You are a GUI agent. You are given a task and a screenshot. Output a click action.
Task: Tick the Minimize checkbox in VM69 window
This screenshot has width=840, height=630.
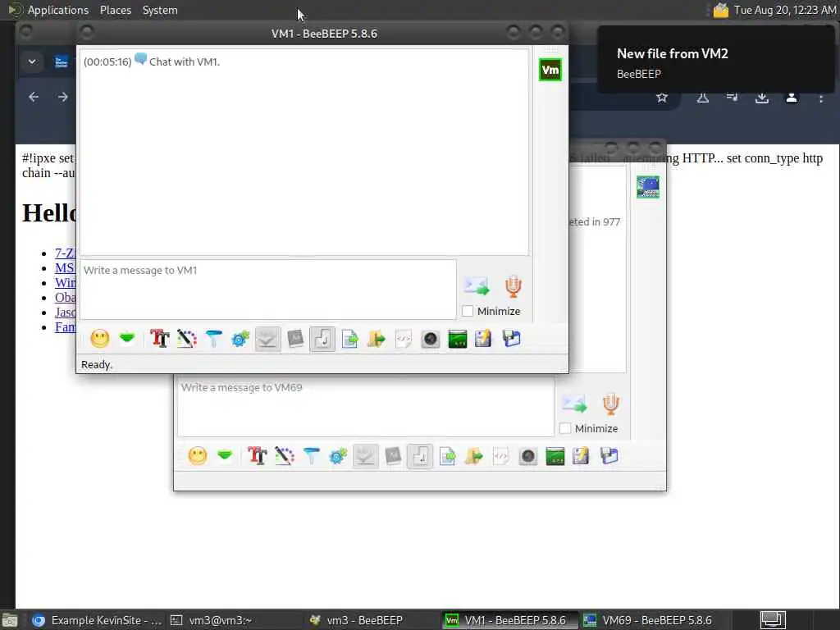pyautogui.click(x=565, y=428)
